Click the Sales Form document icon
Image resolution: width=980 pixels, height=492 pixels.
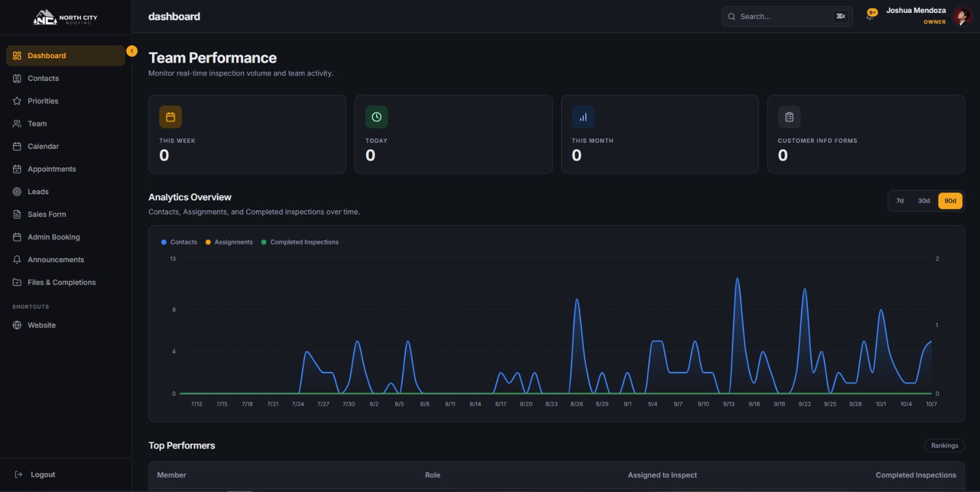pyautogui.click(x=17, y=214)
